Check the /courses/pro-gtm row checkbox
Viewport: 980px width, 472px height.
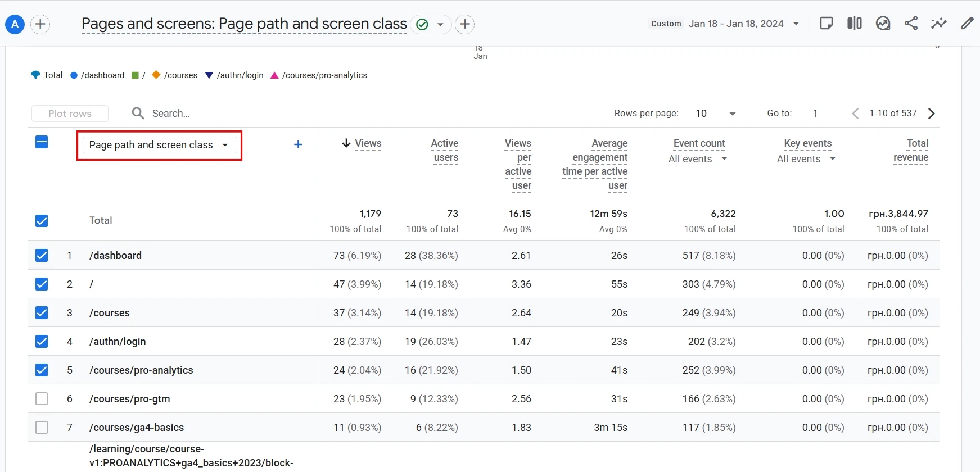[x=42, y=399]
